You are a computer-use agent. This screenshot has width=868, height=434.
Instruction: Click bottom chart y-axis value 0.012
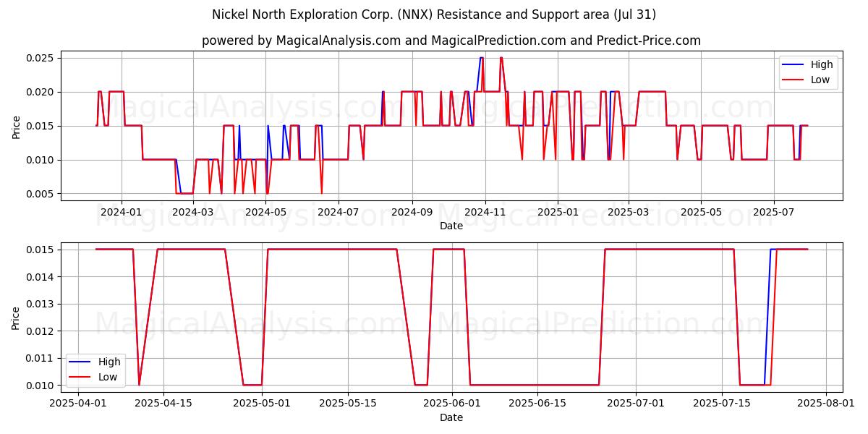(41, 331)
